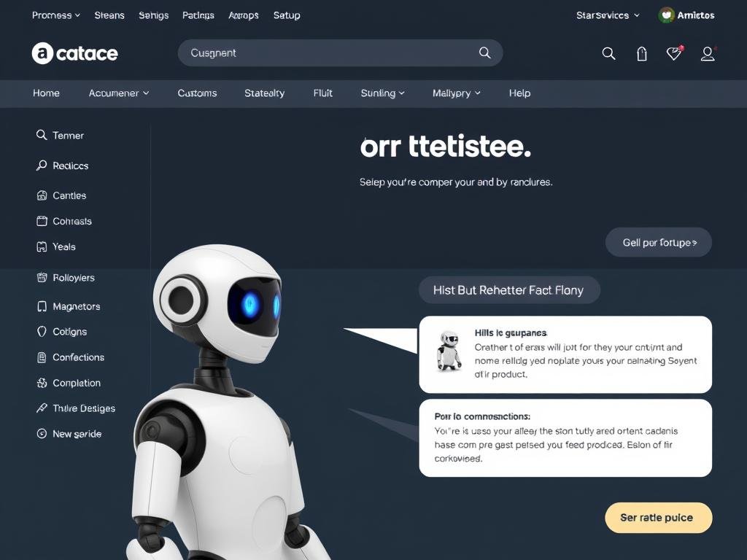View wishlist via the heart icon
This screenshot has height=560, width=747.
pos(674,52)
